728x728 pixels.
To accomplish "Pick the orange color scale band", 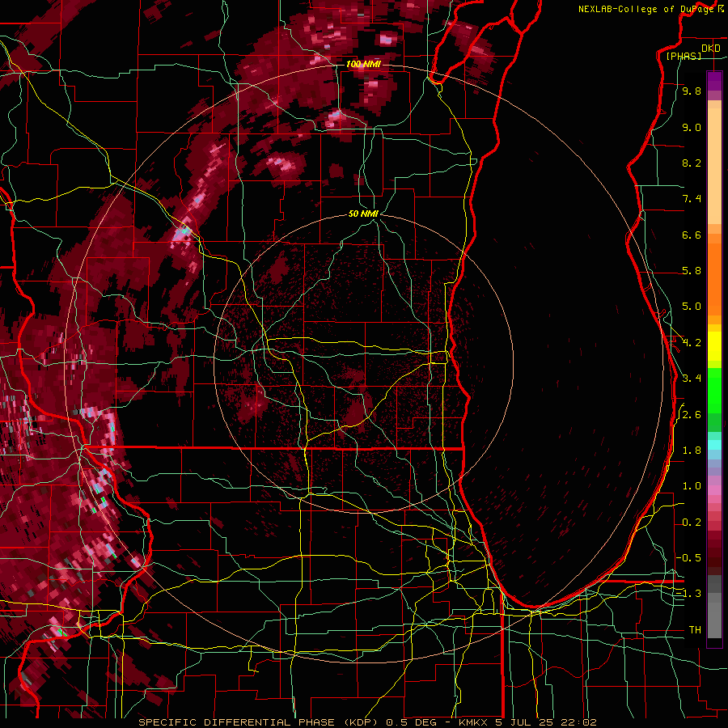I will (714, 279).
